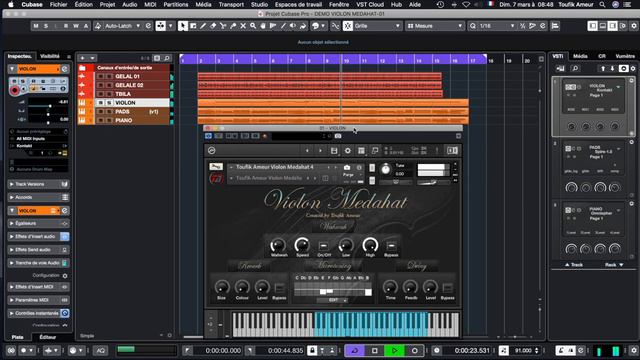The image size is (640, 360).
Task: Select the Zoom magnifier tool
Action: 253,26
